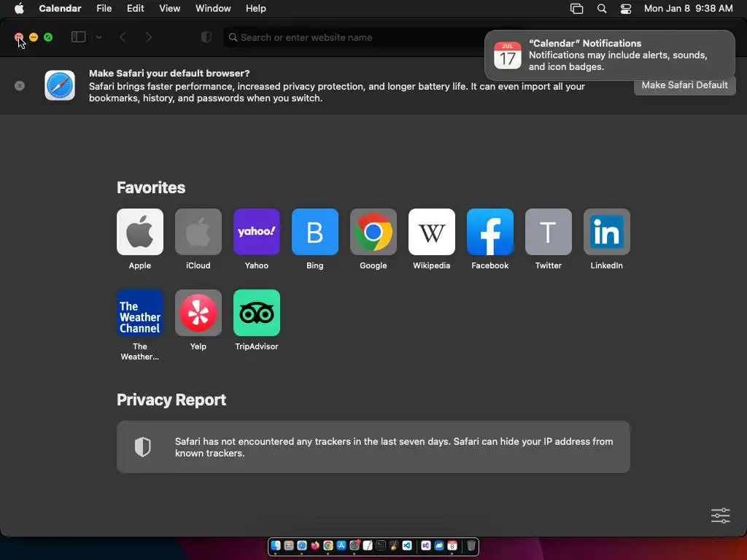Open App Store from the Dock
The image size is (747, 560).
[341, 545]
